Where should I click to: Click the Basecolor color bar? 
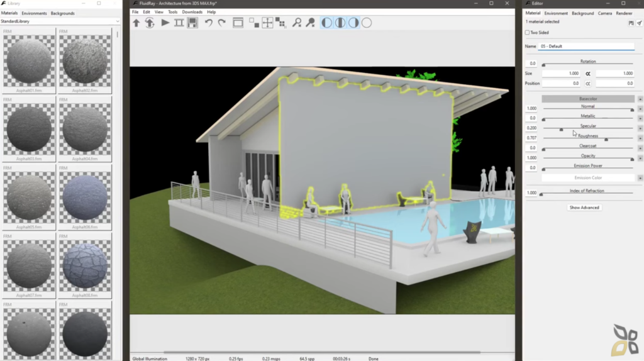coord(588,99)
